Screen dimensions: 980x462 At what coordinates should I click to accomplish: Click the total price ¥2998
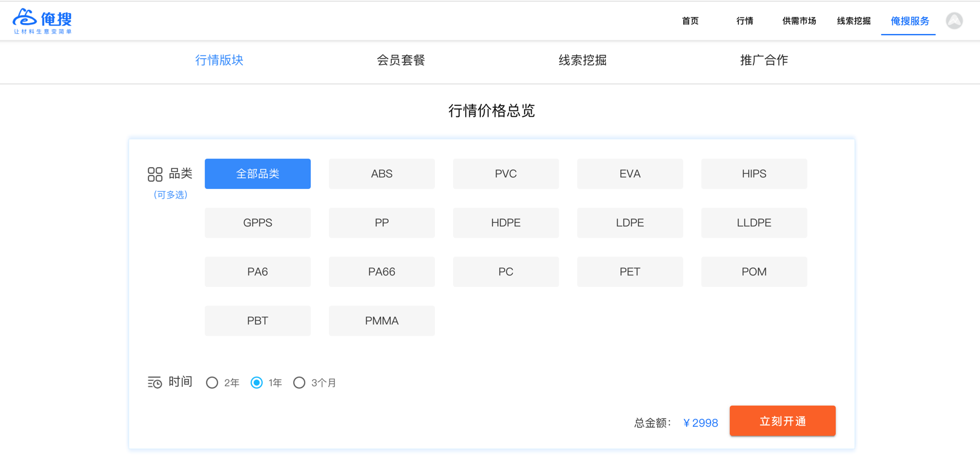(x=700, y=423)
